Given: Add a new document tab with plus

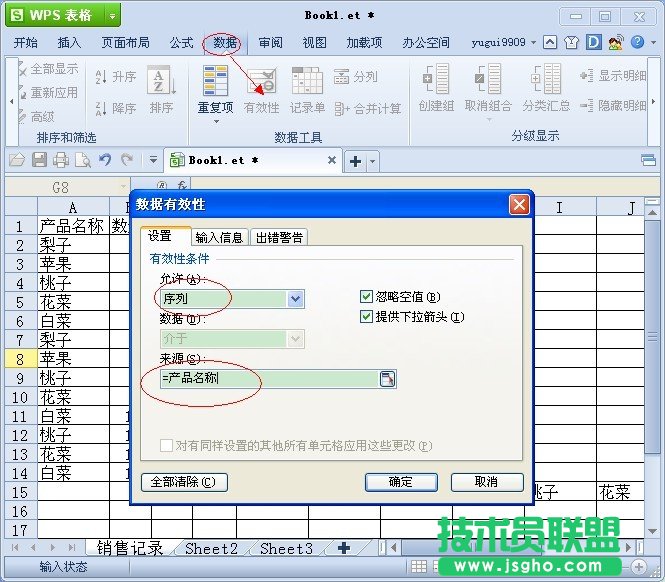Looking at the screenshot, I should [355, 162].
